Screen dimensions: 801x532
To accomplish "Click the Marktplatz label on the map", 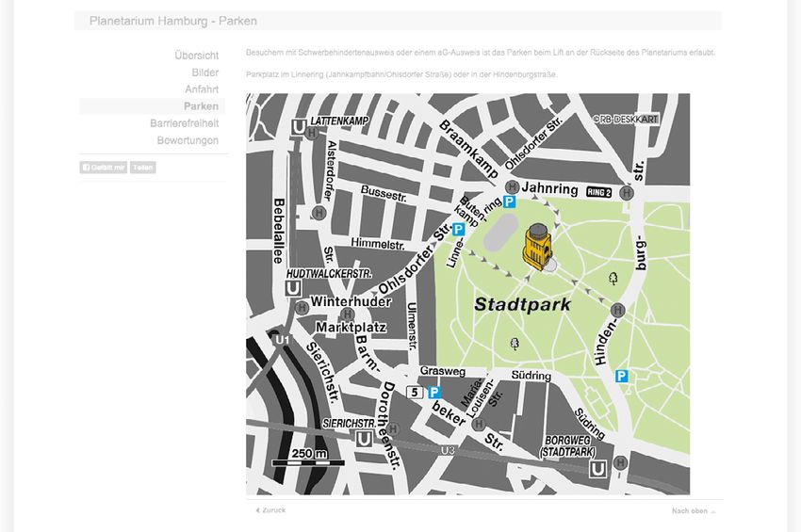I will 351,327.
